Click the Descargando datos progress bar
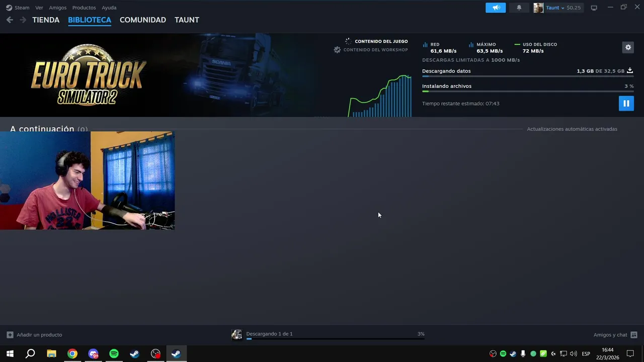The height and width of the screenshot is (362, 644). coord(528,76)
